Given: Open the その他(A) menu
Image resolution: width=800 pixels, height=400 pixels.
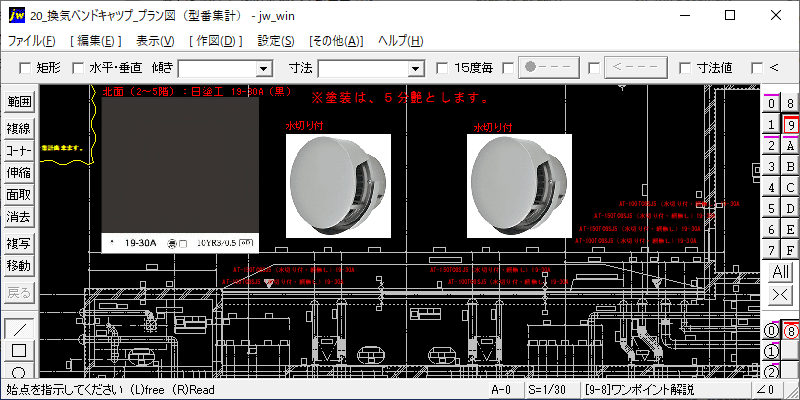Looking at the screenshot, I should tap(336, 41).
